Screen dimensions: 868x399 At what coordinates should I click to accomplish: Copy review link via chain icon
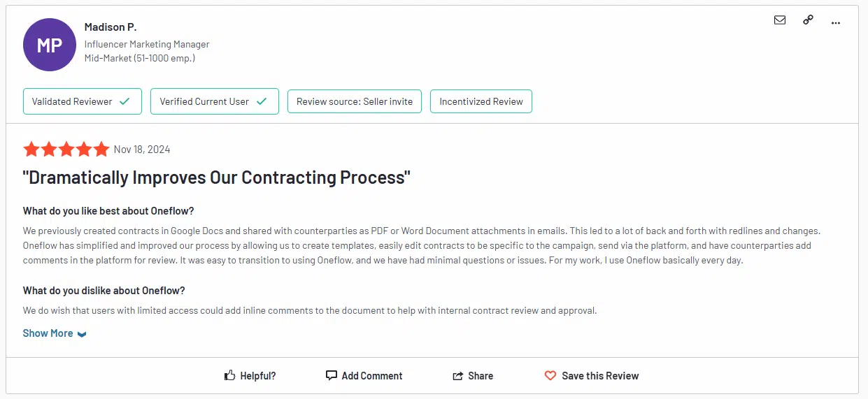808,20
